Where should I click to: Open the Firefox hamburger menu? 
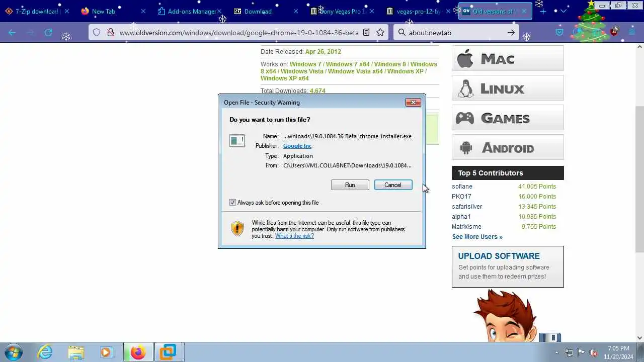click(631, 32)
